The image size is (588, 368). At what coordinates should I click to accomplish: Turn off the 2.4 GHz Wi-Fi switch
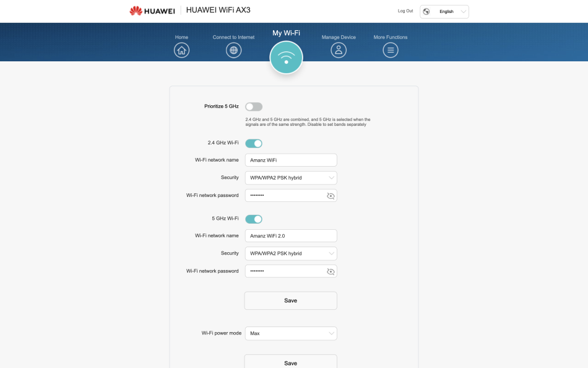point(254,144)
